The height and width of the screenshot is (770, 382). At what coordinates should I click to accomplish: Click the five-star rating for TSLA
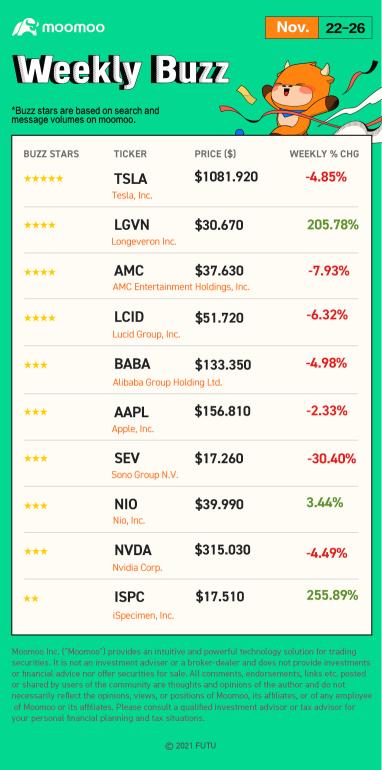point(43,179)
